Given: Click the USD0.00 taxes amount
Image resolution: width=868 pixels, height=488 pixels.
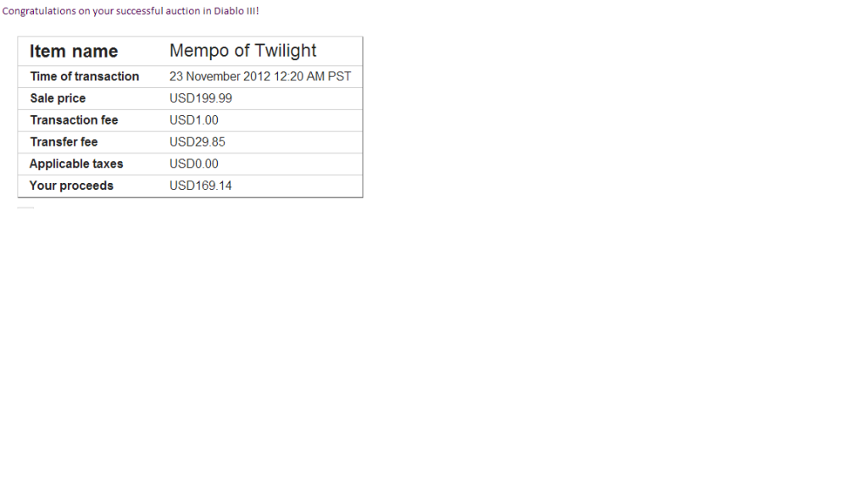Looking at the screenshot, I should coord(194,164).
